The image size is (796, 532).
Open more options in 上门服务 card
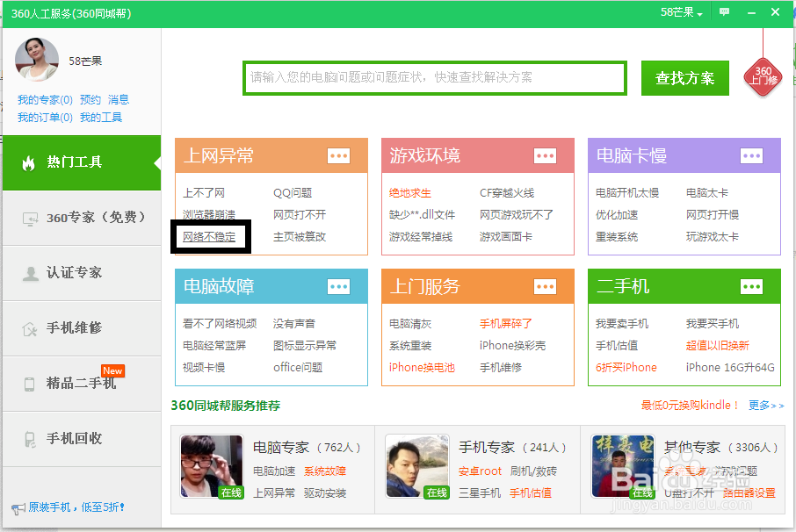pyautogui.click(x=546, y=286)
